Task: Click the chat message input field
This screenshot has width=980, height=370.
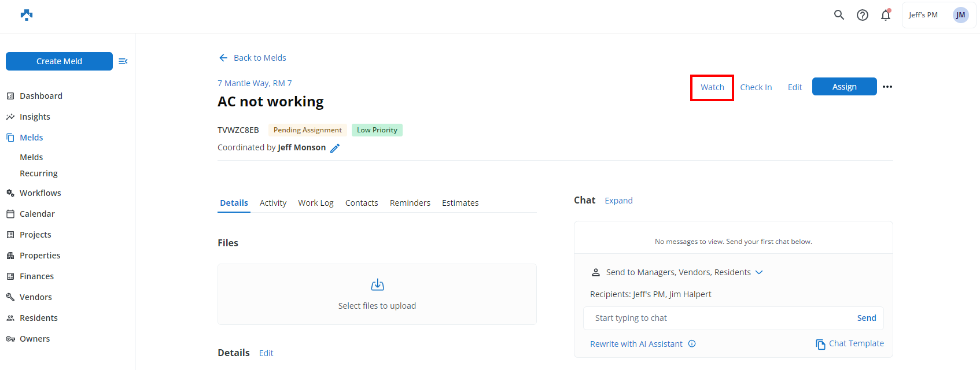Action: pyautogui.click(x=717, y=318)
